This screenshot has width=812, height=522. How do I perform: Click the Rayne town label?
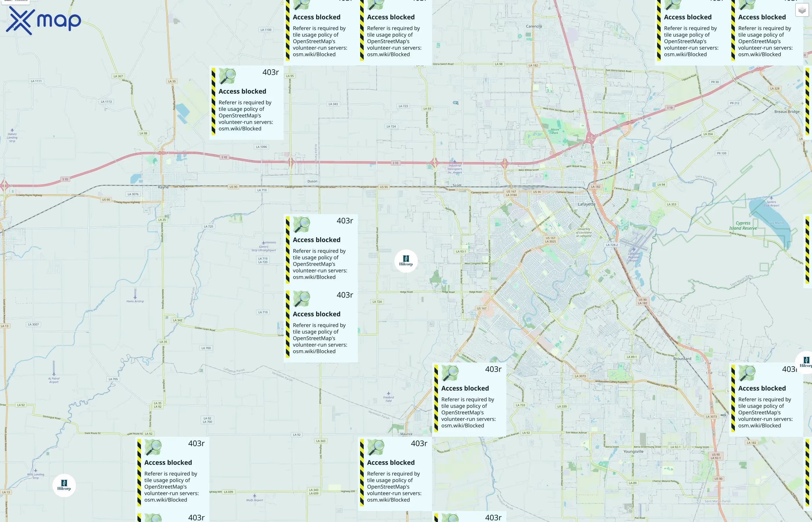(x=163, y=187)
